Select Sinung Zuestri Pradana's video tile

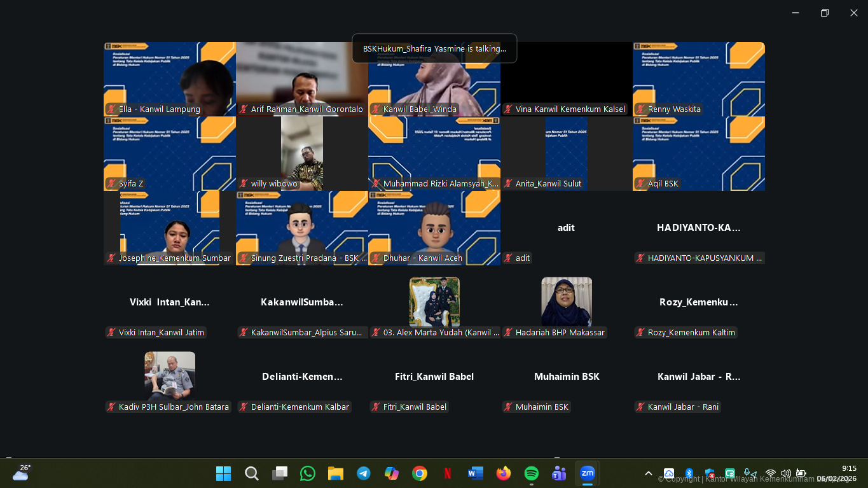(302, 229)
